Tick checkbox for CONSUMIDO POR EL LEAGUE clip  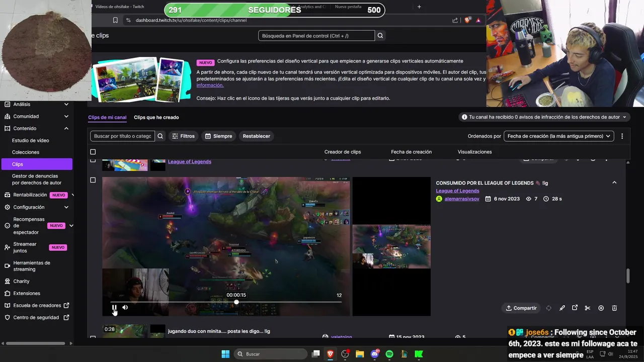pos(93,180)
